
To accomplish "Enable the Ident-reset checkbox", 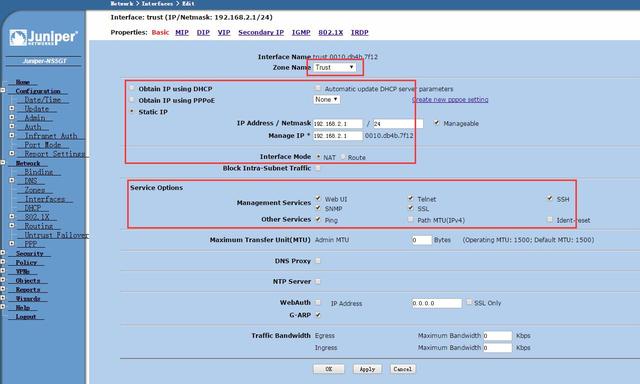I will (x=550, y=219).
